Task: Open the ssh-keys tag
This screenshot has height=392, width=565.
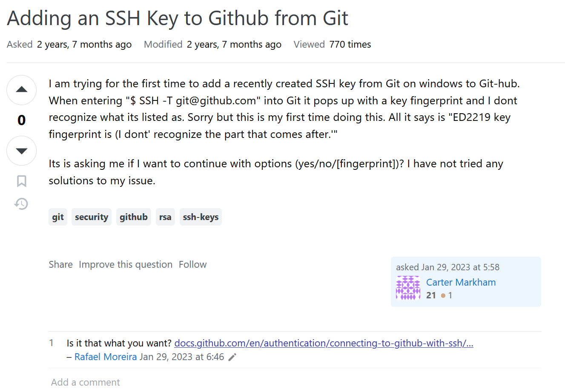Action: [201, 217]
